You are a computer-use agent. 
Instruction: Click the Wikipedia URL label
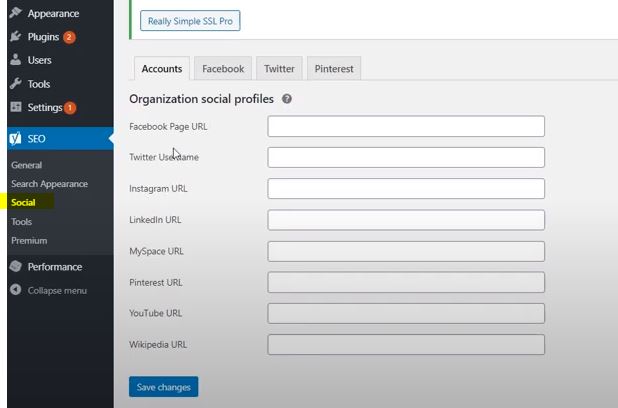click(x=158, y=344)
